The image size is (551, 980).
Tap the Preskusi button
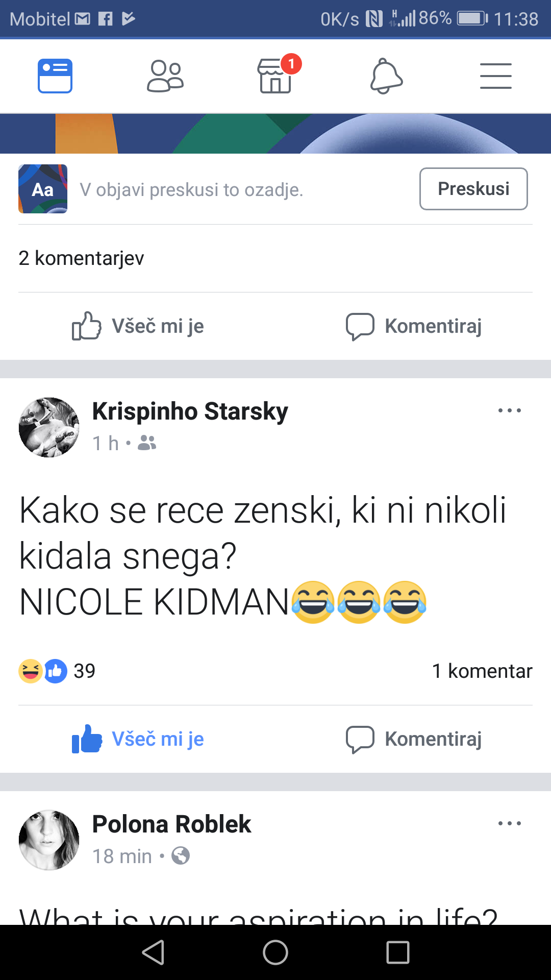point(473,189)
